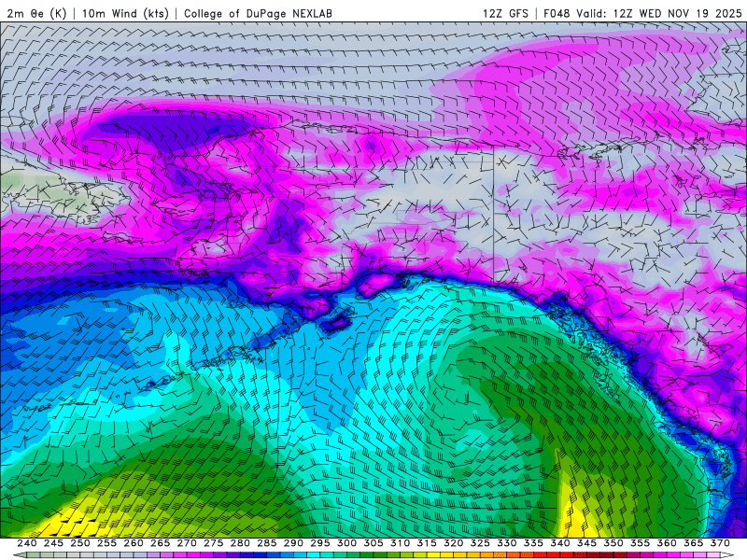Click the 325 color scale label
This screenshot has height=560, width=747.
click(480, 543)
